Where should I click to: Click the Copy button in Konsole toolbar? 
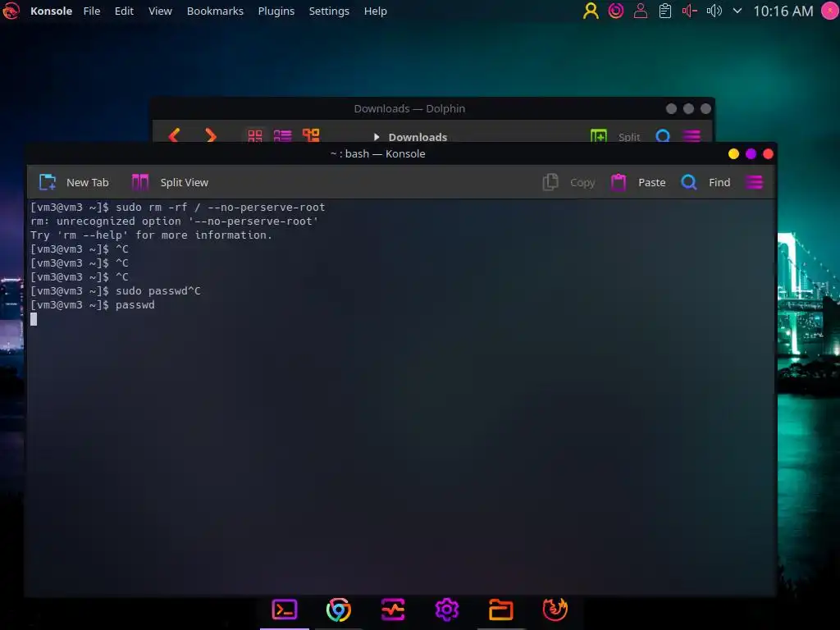tap(568, 182)
